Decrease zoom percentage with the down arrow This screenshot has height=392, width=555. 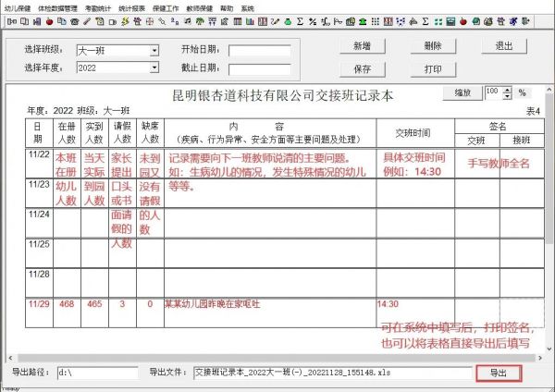[508, 96]
